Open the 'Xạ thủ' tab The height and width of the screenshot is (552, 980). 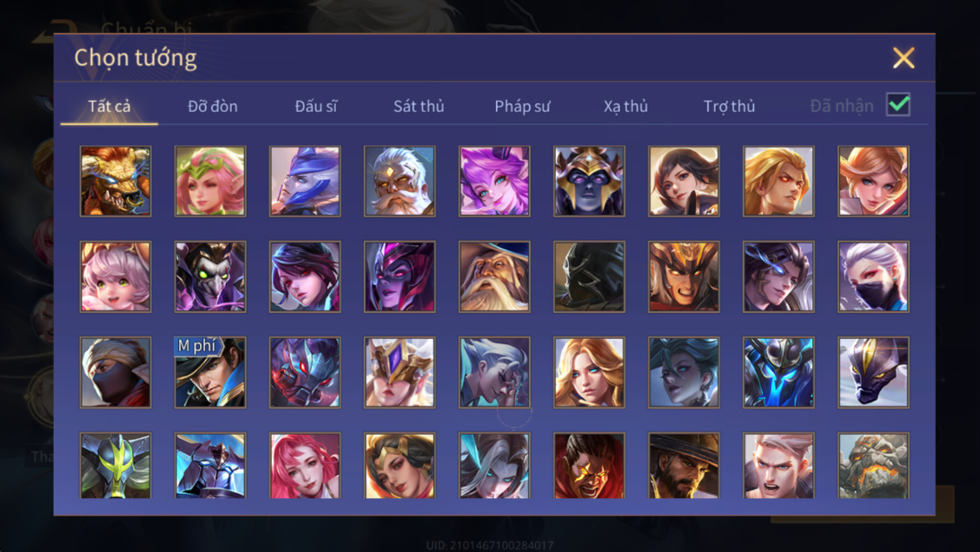tap(626, 106)
